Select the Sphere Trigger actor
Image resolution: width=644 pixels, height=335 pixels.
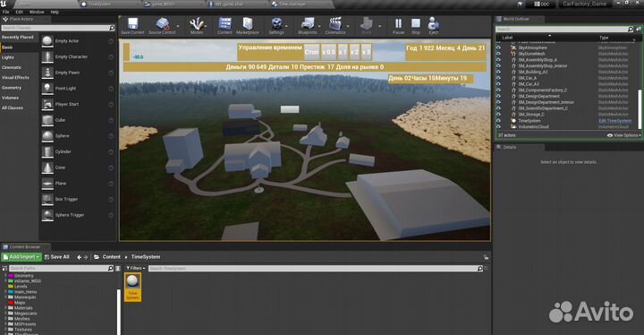point(77,215)
